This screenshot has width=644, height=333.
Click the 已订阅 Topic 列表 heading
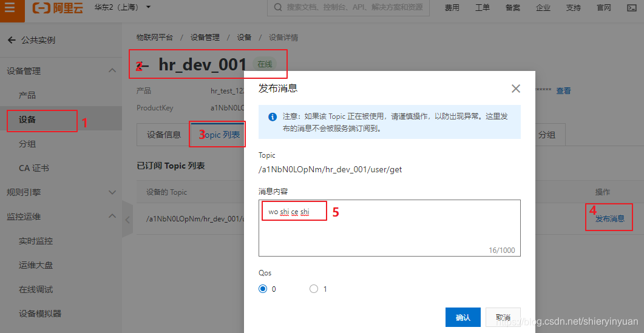pyautogui.click(x=171, y=166)
